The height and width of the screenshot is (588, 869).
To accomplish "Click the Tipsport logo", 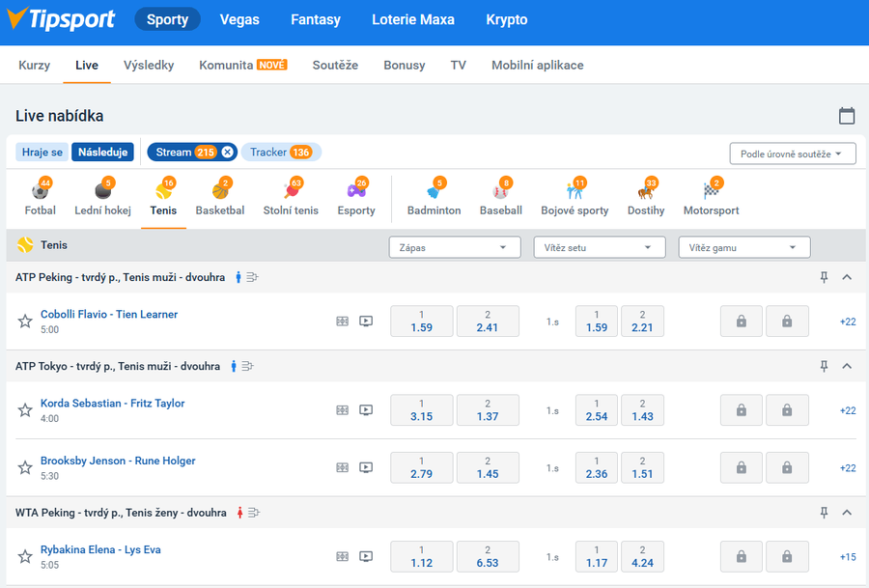I will point(61,19).
